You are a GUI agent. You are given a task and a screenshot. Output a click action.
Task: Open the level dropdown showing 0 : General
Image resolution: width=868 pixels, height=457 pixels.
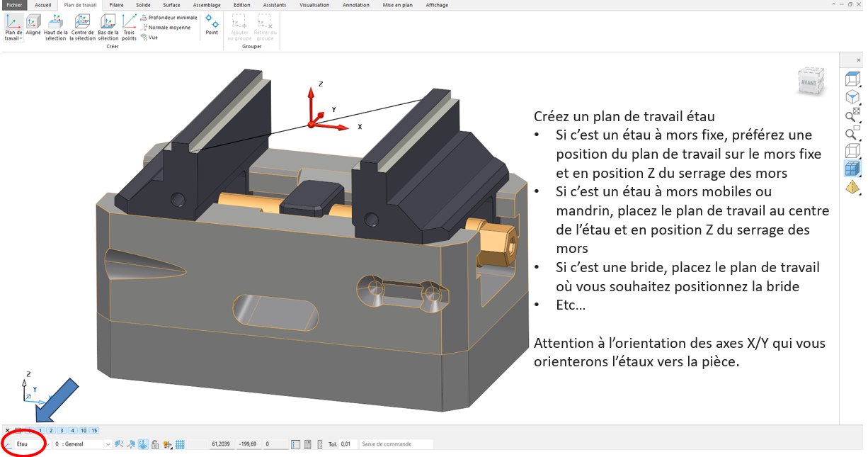82,444
